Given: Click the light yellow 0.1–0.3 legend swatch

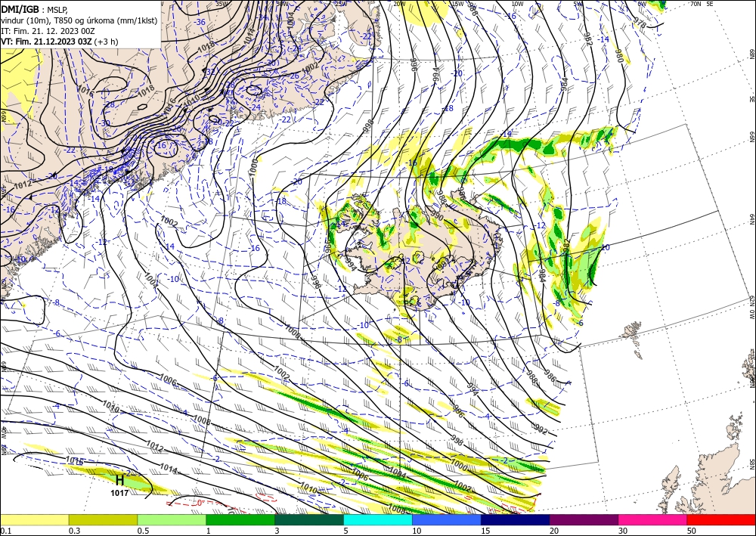Looking at the screenshot, I should [x=34, y=519].
